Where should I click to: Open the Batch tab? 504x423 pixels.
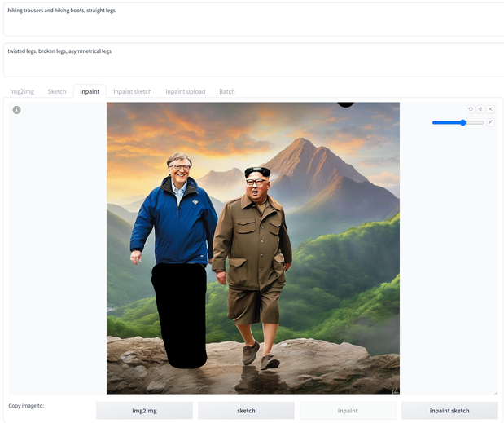pos(227,91)
